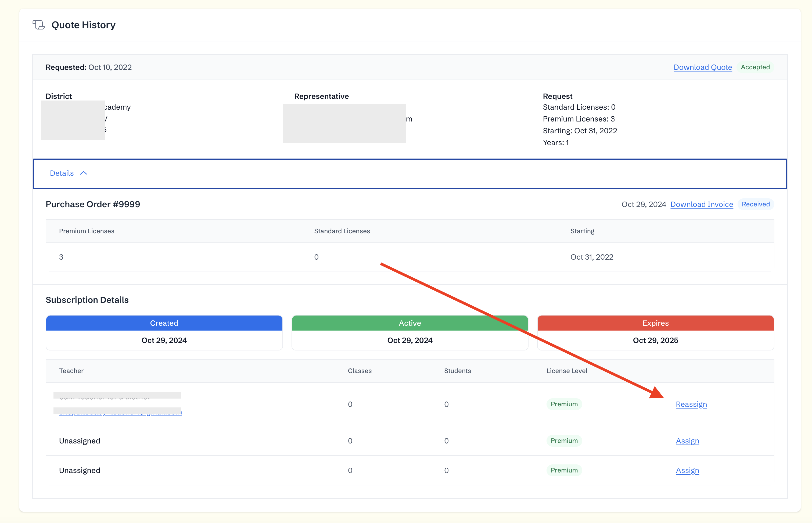Click the Accepted status badge
The height and width of the screenshot is (523, 812).
pos(755,67)
